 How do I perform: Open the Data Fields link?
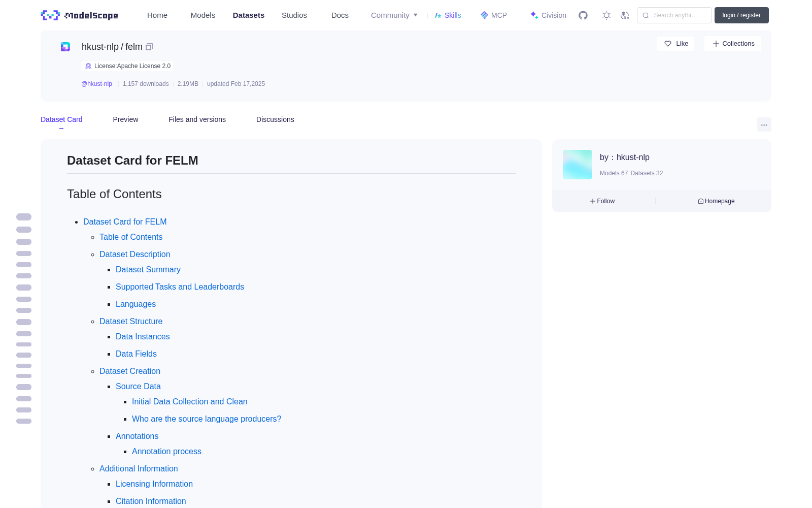(x=136, y=354)
